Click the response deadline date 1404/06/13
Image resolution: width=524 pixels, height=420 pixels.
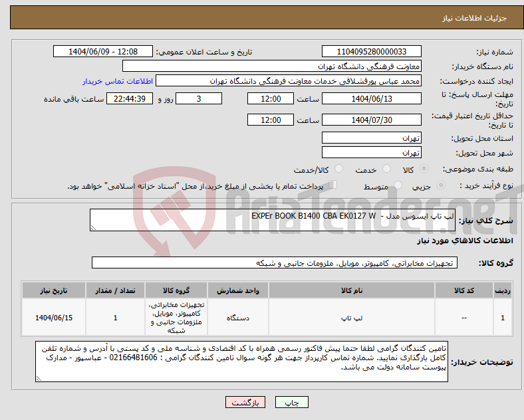tap(371, 98)
